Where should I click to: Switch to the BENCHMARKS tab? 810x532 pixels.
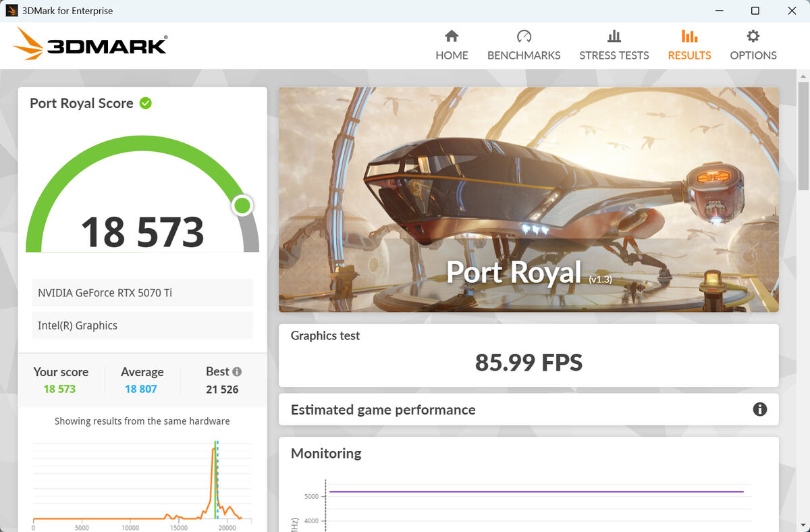point(524,45)
